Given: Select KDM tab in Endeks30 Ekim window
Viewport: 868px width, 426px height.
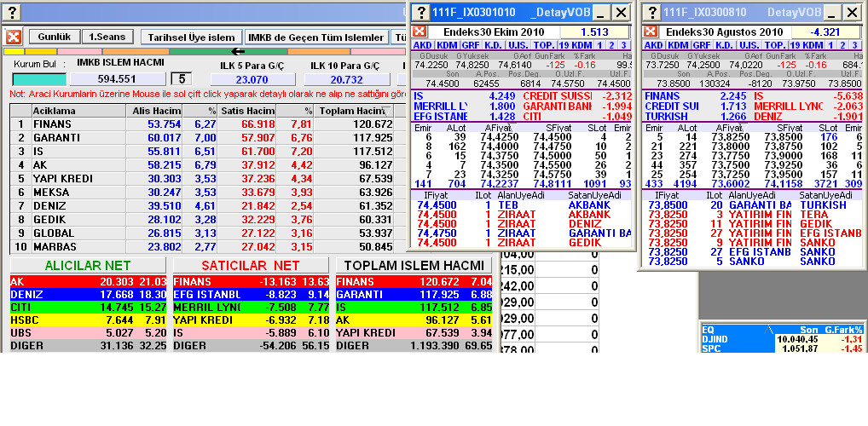Looking at the screenshot, I should pyautogui.click(x=446, y=45).
